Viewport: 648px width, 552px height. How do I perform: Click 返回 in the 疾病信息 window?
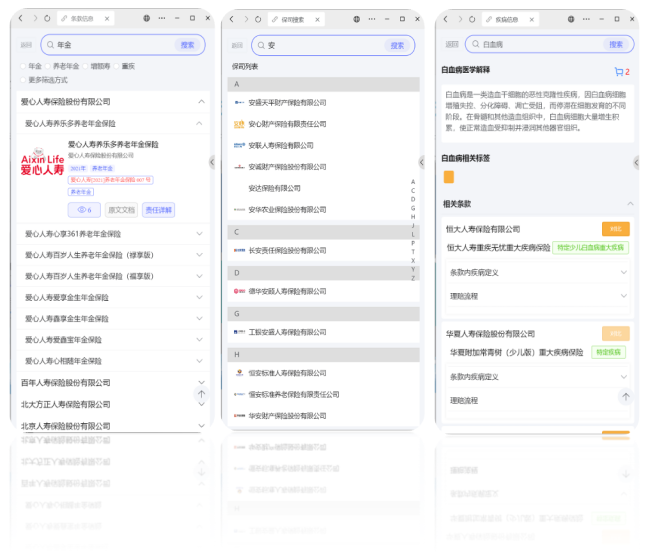click(452, 44)
